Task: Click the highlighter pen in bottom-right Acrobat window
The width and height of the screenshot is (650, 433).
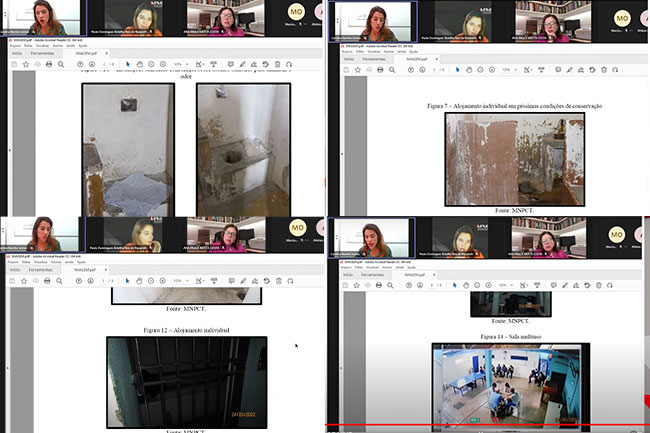Action: coord(565,285)
